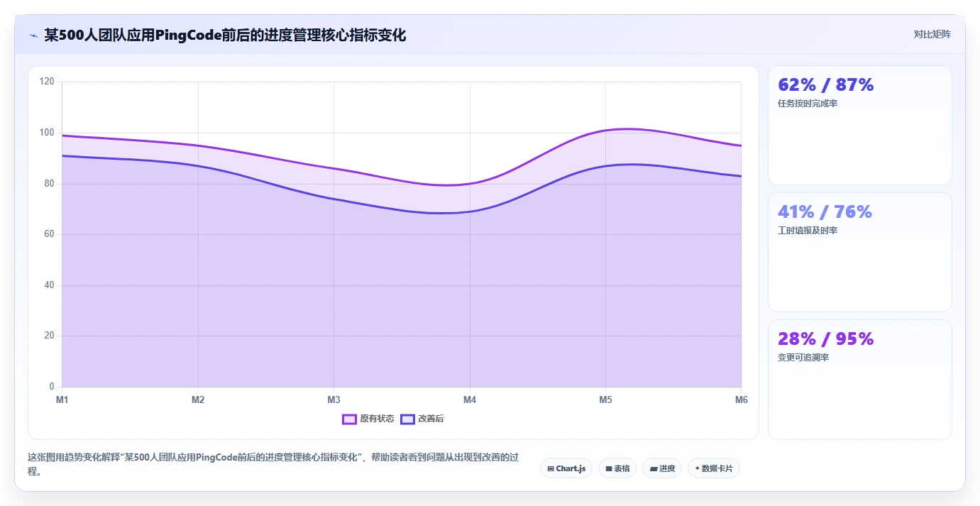Click the diamond icon in 数据卡片 tag
Screen dimensions: 980x506
coord(698,468)
